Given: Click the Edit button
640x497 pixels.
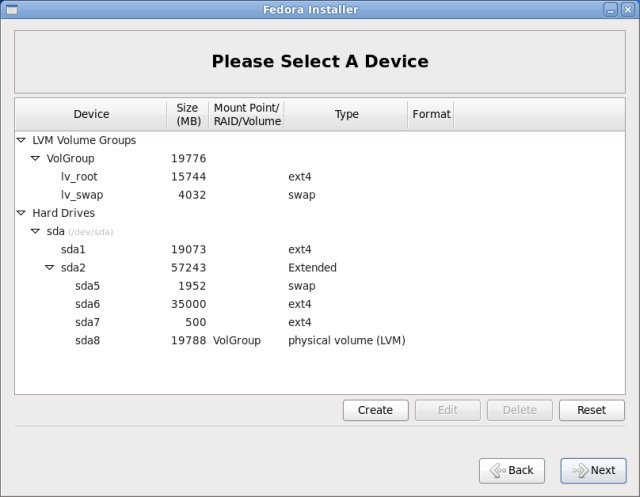Looking at the screenshot, I should 448,410.
